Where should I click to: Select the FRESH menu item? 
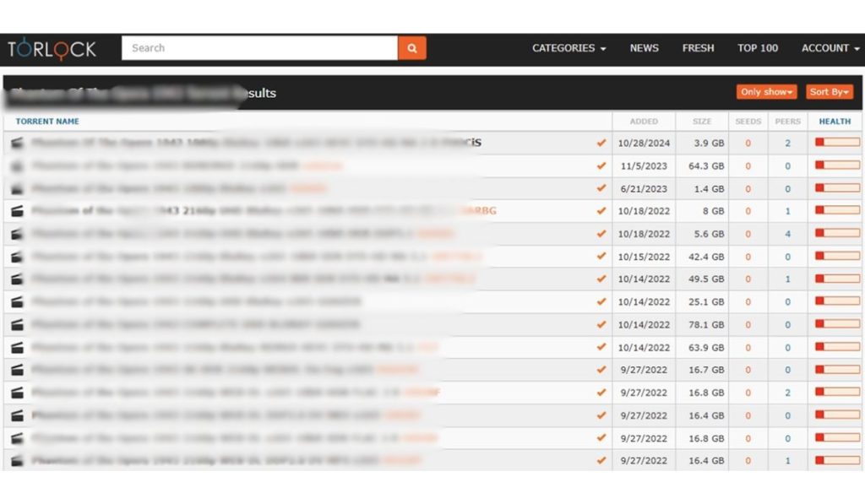(x=698, y=48)
